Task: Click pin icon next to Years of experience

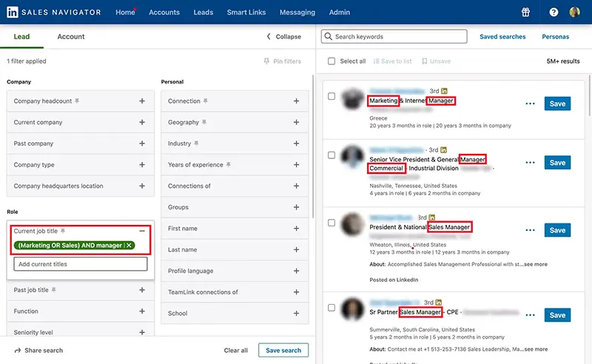Action: click(x=228, y=165)
